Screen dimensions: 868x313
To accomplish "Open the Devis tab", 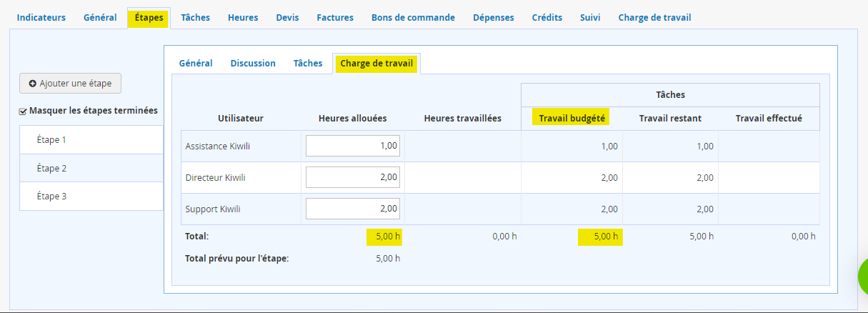I will [288, 17].
